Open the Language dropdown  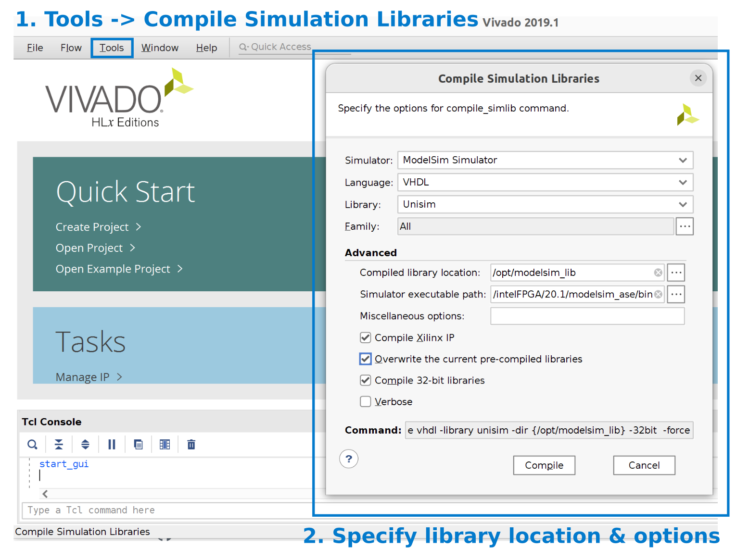coord(545,182)
